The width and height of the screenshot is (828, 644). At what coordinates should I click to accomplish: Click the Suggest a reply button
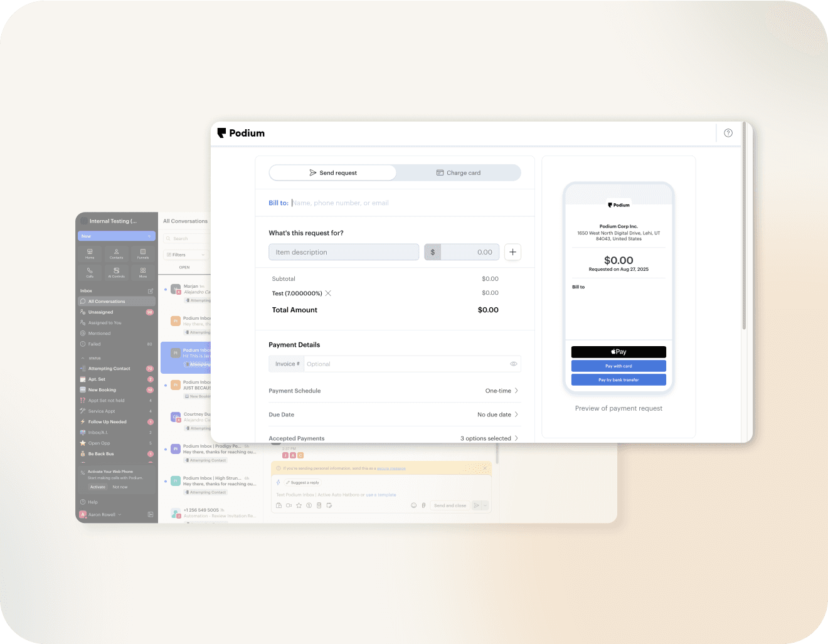[x=302, y=483]
